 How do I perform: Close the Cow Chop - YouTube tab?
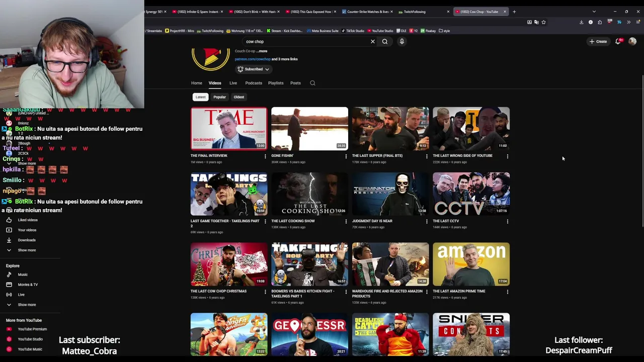pos(505,12)
